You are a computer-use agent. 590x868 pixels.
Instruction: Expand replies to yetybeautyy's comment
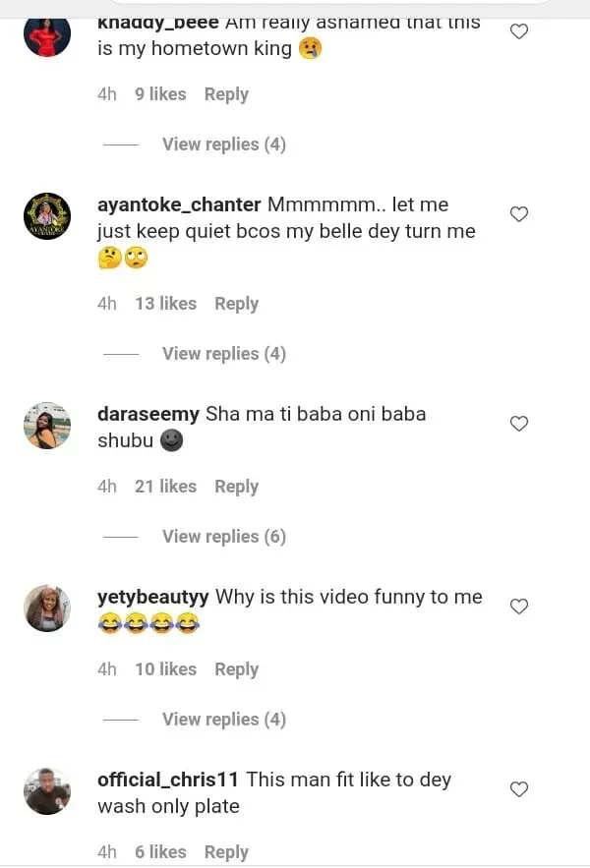click(x=223, y=720)
